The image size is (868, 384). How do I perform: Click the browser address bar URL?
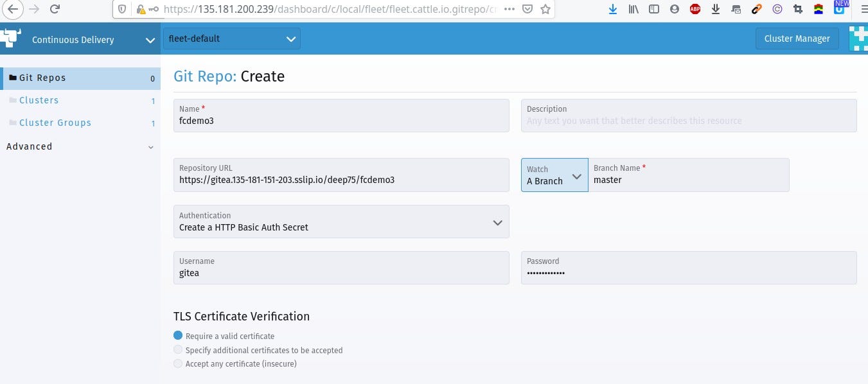tap(330, 10)
